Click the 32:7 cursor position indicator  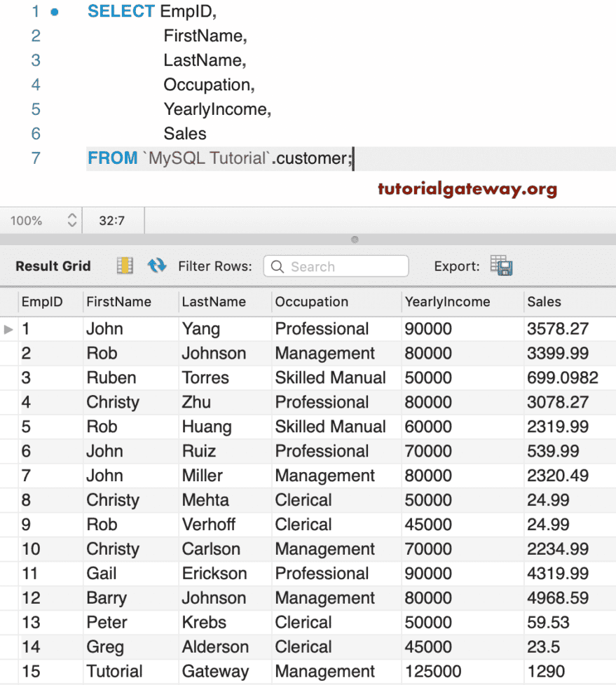(112, 221)
